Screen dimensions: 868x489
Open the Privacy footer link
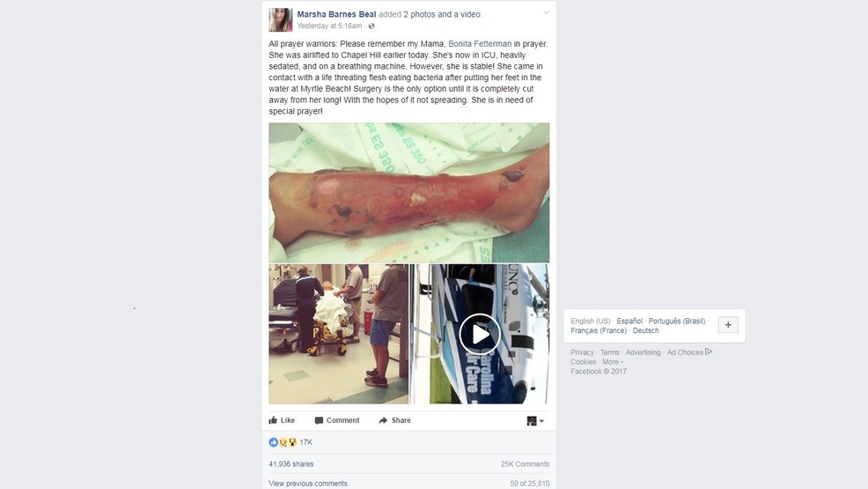click(x=582, y=352)
